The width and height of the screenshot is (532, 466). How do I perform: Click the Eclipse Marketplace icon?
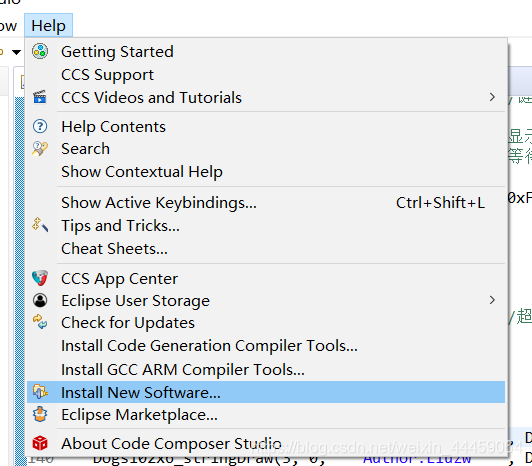pos(40,414)
